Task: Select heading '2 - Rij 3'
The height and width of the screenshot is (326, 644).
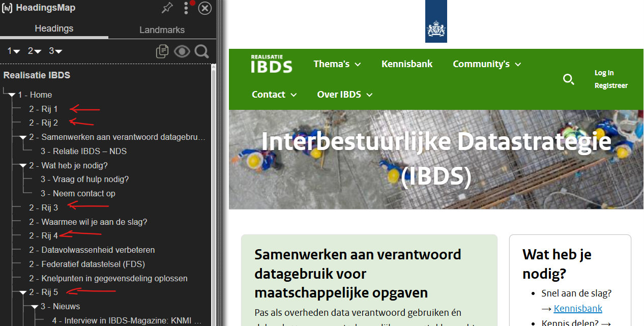Action: [43, 208]
